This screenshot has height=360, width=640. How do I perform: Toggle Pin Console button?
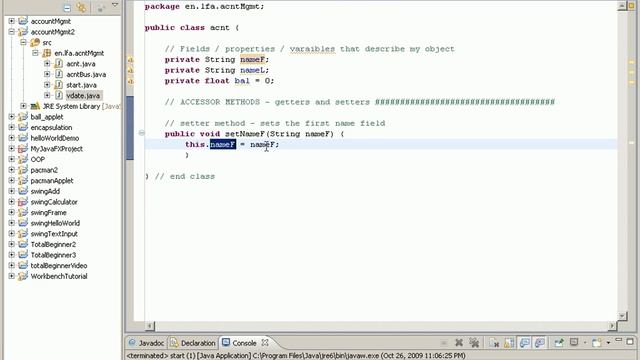tap(559, 342)
